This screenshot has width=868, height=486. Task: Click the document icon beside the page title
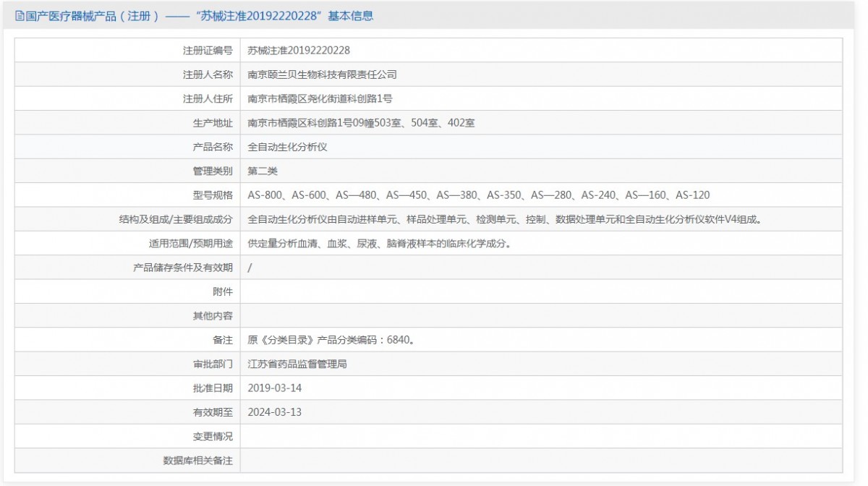pos(20,15)
